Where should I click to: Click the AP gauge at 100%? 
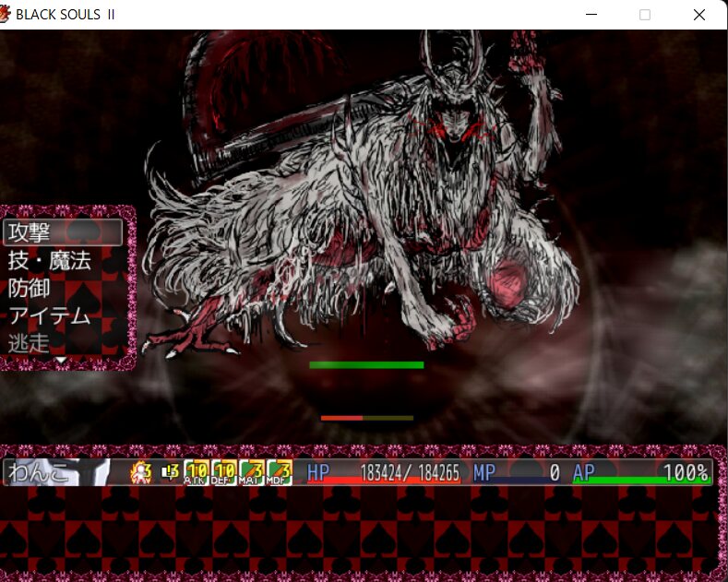click(641, 472)
